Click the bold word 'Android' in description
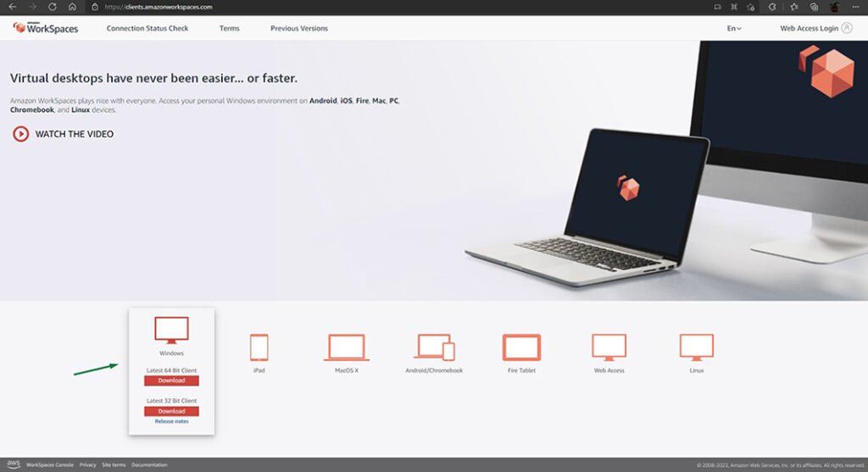This screenshot has width=868, height=472. click(323, 101)
